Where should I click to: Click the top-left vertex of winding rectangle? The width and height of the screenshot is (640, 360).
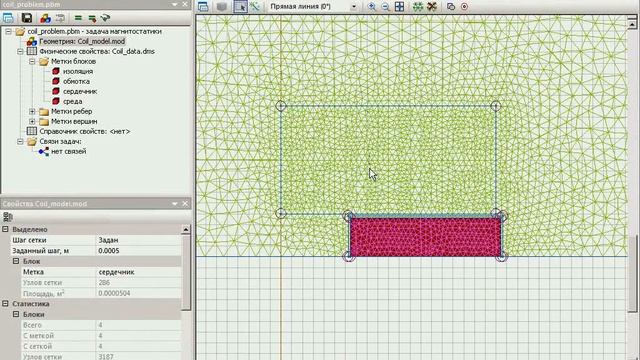pos(281,106)
